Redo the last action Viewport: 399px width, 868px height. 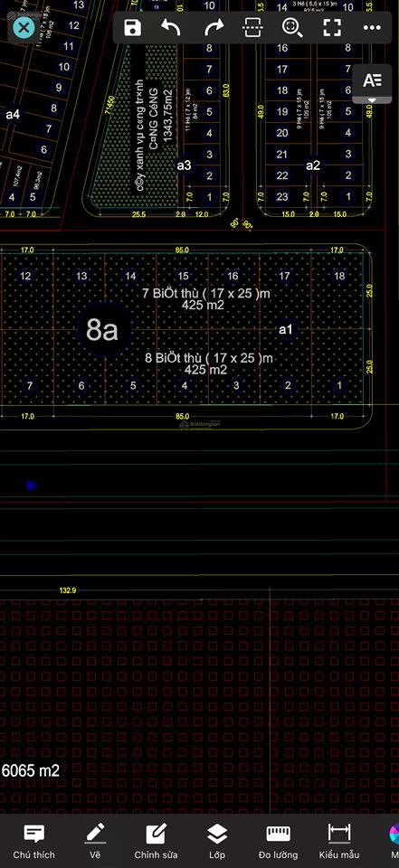pos(213,27)
